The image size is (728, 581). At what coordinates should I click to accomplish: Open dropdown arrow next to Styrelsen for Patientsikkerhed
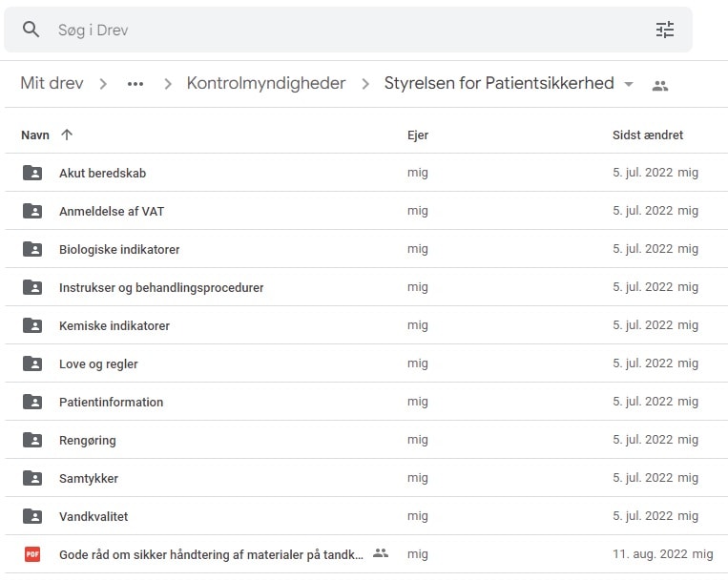[628, 84]
